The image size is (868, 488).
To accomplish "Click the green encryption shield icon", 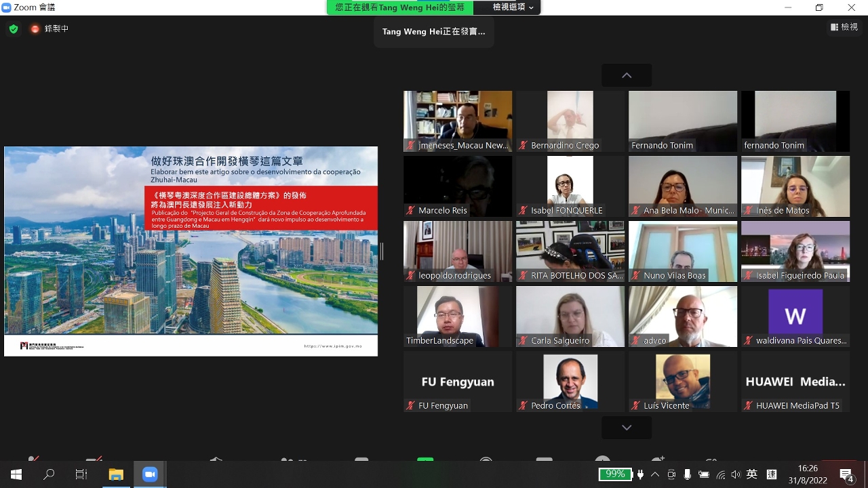I will tap(13, 29).
